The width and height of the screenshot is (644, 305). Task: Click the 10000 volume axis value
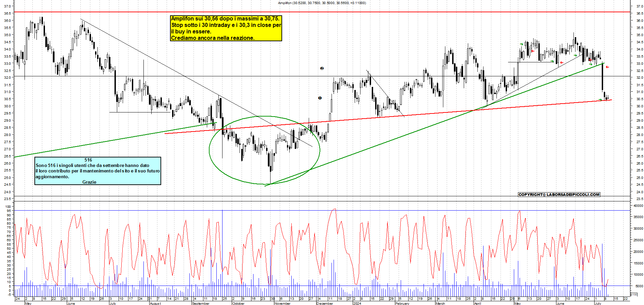[x=638, y=275]
